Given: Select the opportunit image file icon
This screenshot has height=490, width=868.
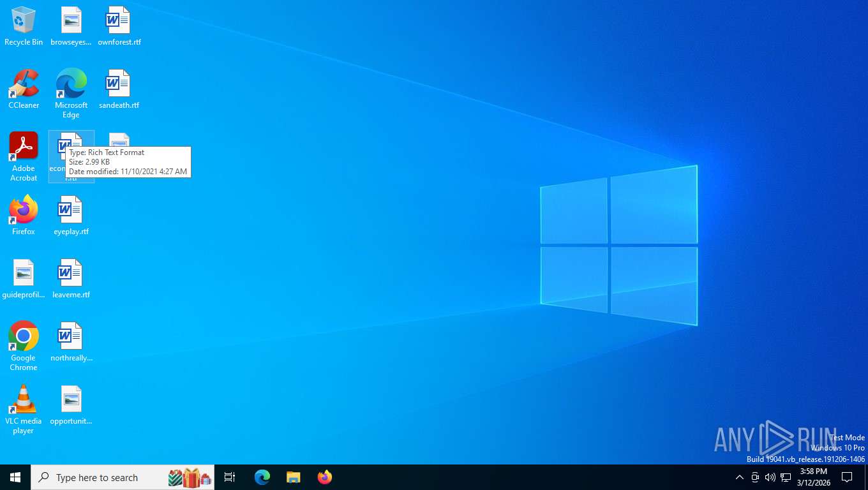Looking at the screenshot, I should pos(71,405).
